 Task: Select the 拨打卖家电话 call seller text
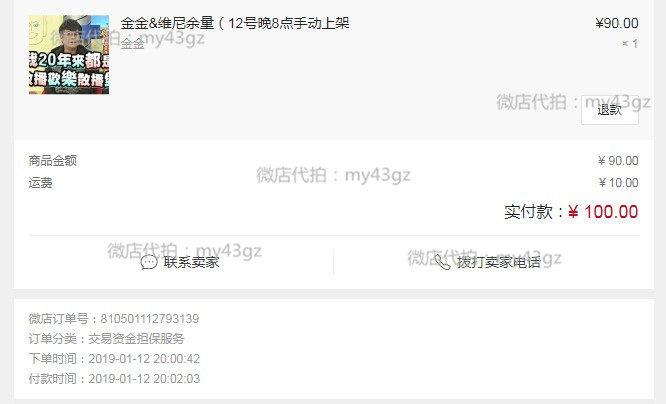(x=499, y=262)
